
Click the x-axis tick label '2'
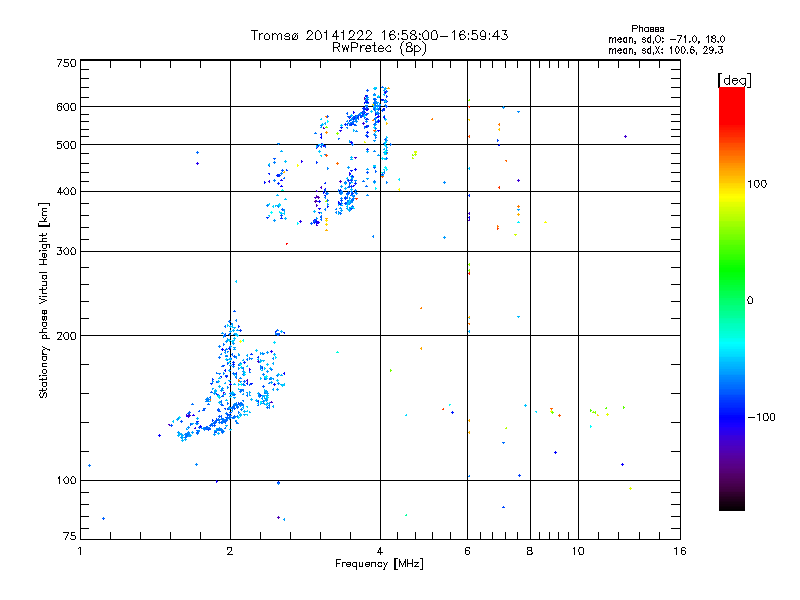(230, 551)
